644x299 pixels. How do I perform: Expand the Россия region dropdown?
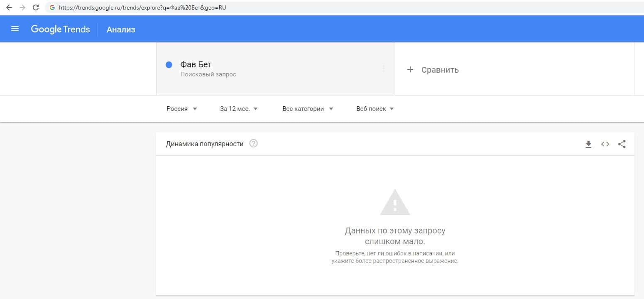point(182,109)
